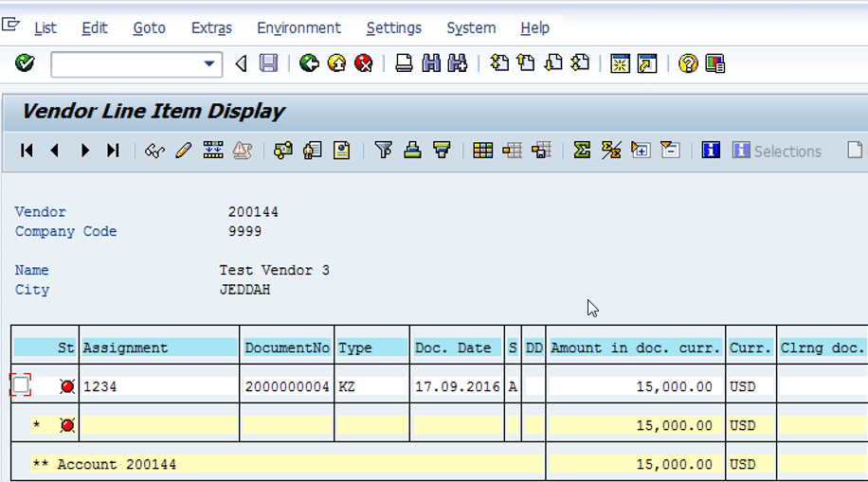Click the Total sigma icon

(582, 151)
